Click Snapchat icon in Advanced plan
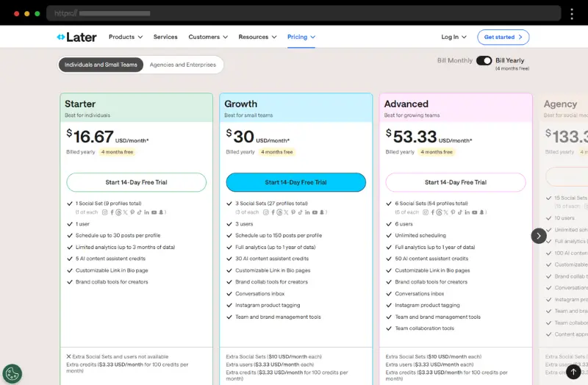The width and height of the screenshot is (588, 385). 482,212
